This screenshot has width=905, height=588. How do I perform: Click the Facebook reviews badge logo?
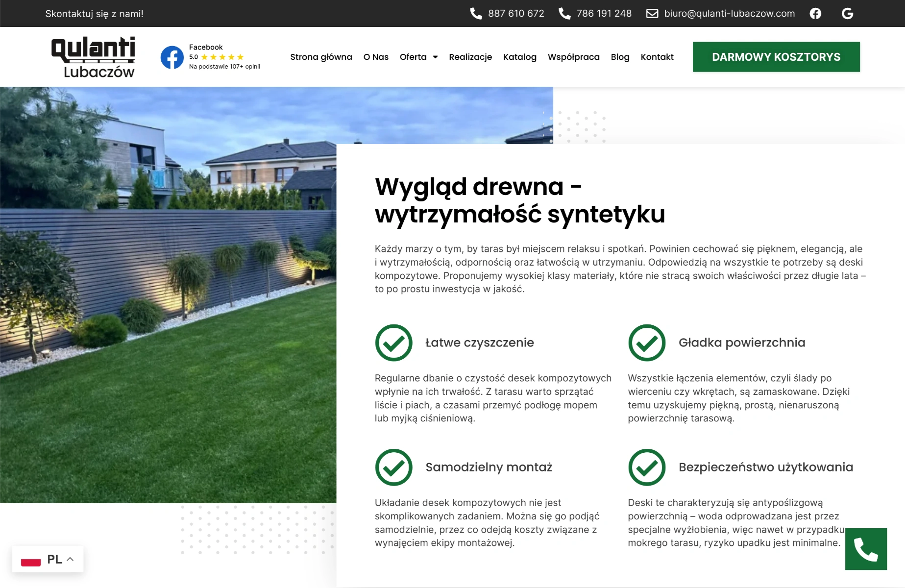172,57
